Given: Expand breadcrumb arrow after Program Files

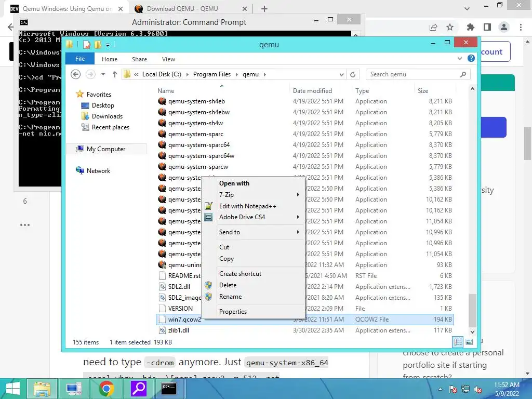Looking at the screenshot, I should tap(236, 74).
